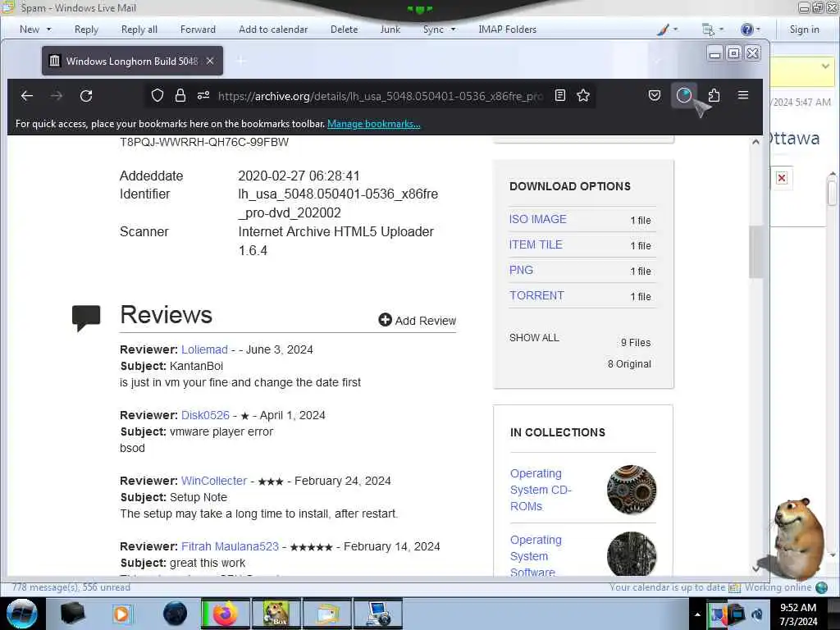The height and width of the screenshot is (630, 840).
Task: Open the paintbrush colorizer dropdown in Live Mail
Action: pyautogui.click(x=668, y=30)
